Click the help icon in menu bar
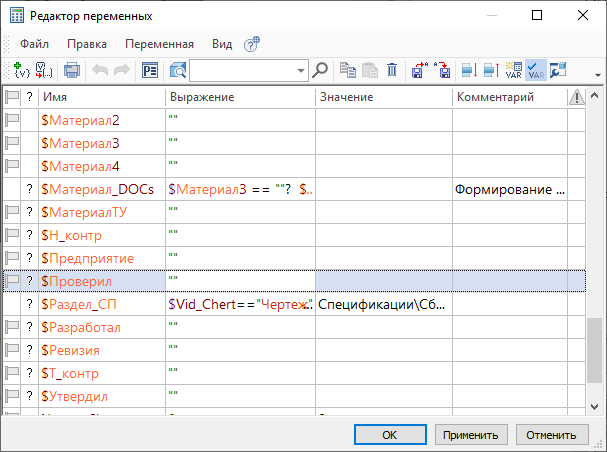607x452 pixels. click(252, 44)
